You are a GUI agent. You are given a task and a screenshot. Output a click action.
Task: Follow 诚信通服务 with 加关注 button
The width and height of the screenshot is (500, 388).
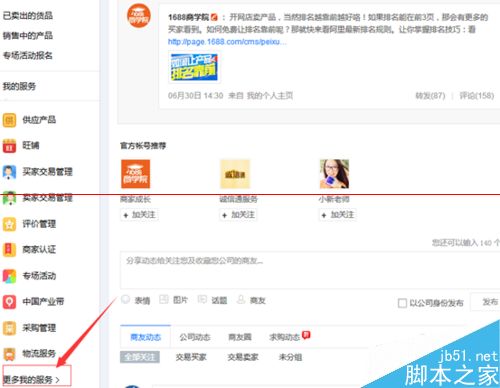coord(238,215)
